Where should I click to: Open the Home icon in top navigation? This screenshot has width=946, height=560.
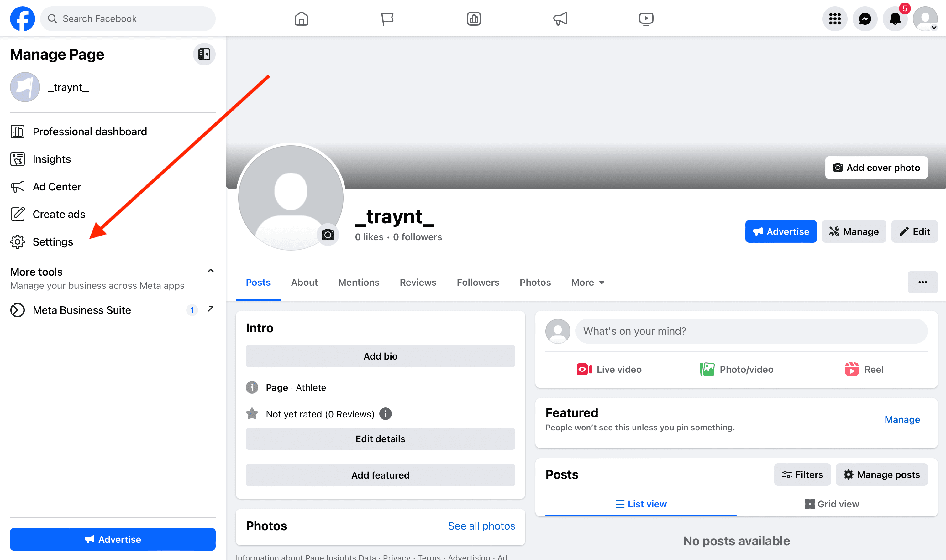coord(301,18)
